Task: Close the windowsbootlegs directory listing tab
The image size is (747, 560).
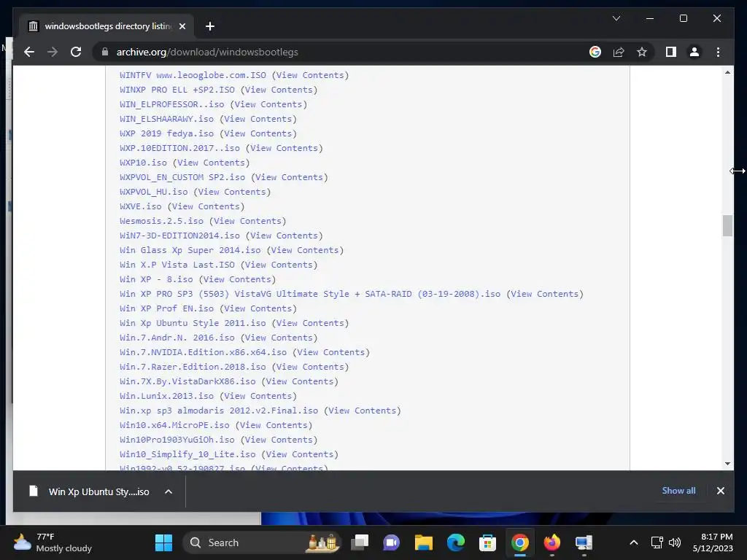Action: pyautogui.click(x=182, y=26)
